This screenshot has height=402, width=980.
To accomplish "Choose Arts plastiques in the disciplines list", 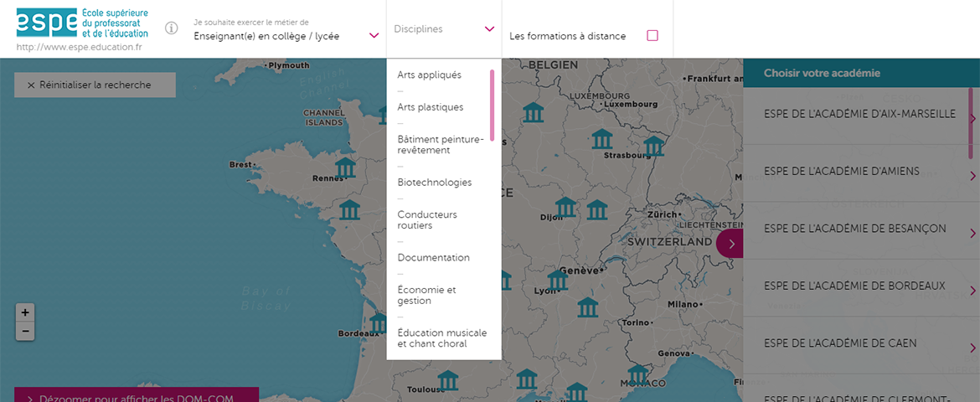I will pos(431,107).
